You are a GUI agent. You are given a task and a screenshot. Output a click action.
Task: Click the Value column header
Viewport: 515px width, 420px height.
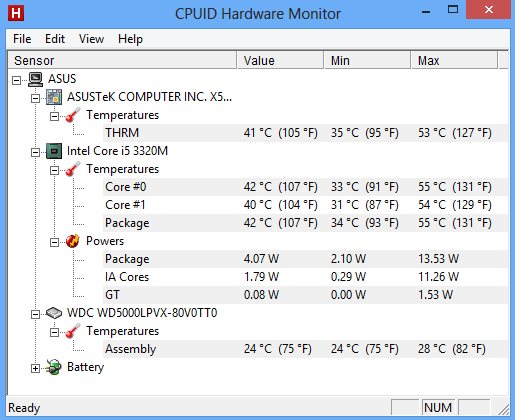pyautogui.click(x=280, y=60)
